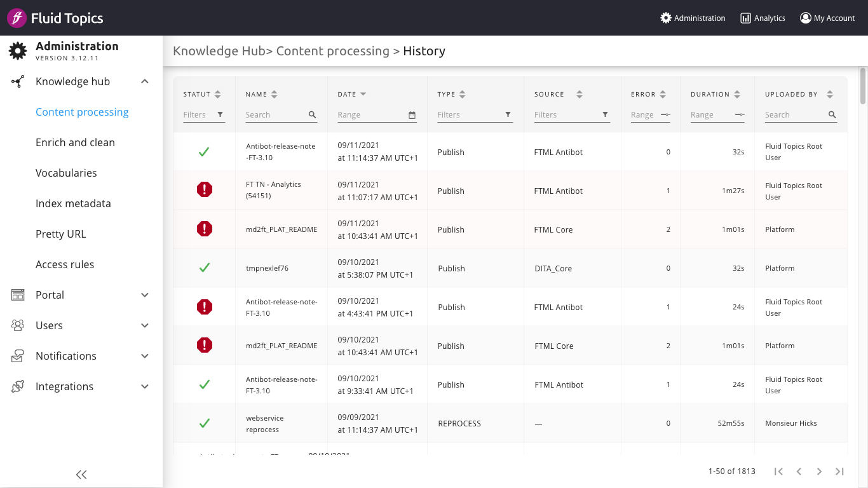
Task: Collapse the Knowledge hub section
Action: click(145, 81)
